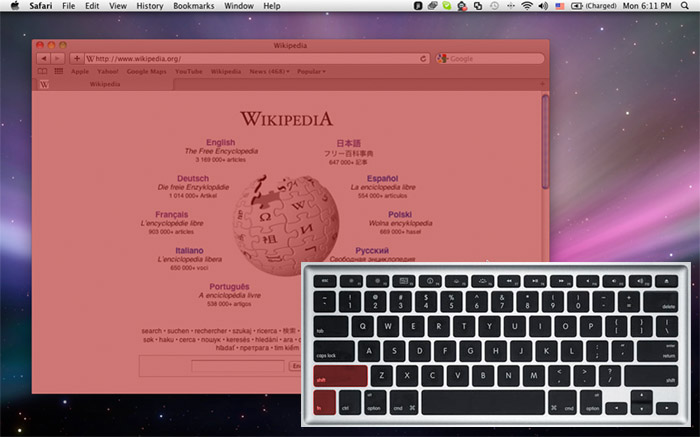Toggle the left cmd key
This screenshot has height=437, width=700.
(404, 403)
